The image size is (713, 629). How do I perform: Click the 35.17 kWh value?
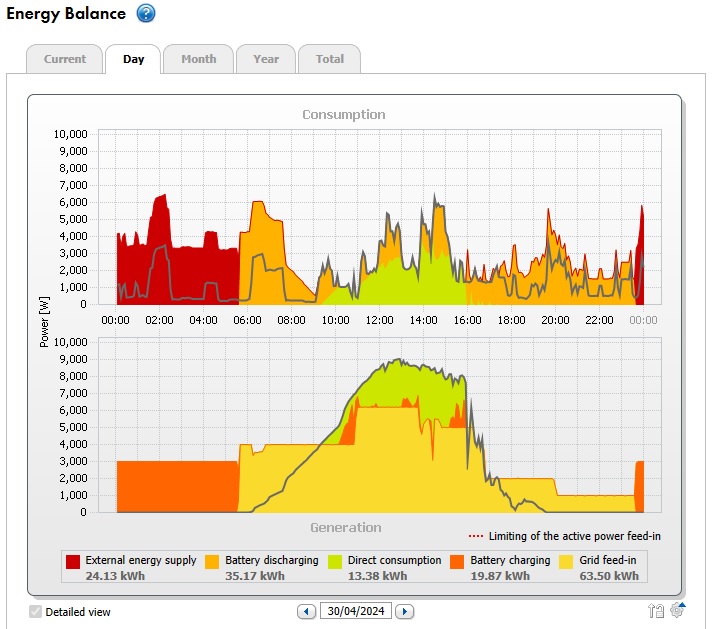(255, 576)
